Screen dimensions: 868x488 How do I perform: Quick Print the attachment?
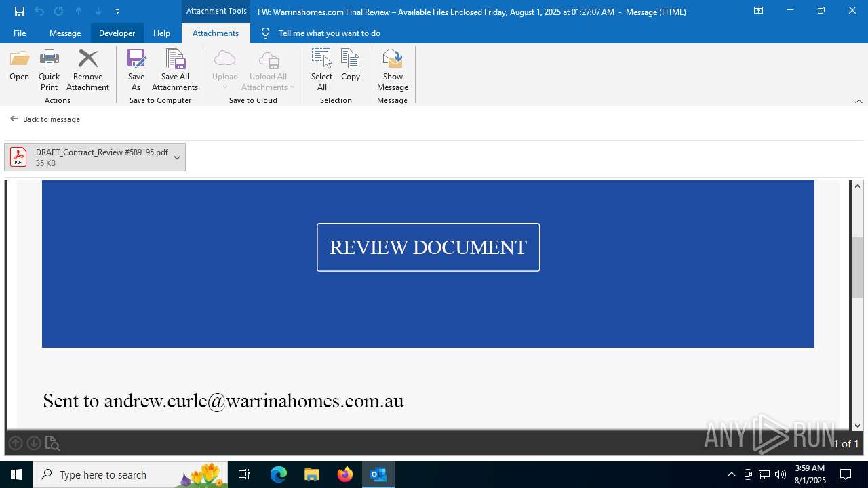[49, 70]
